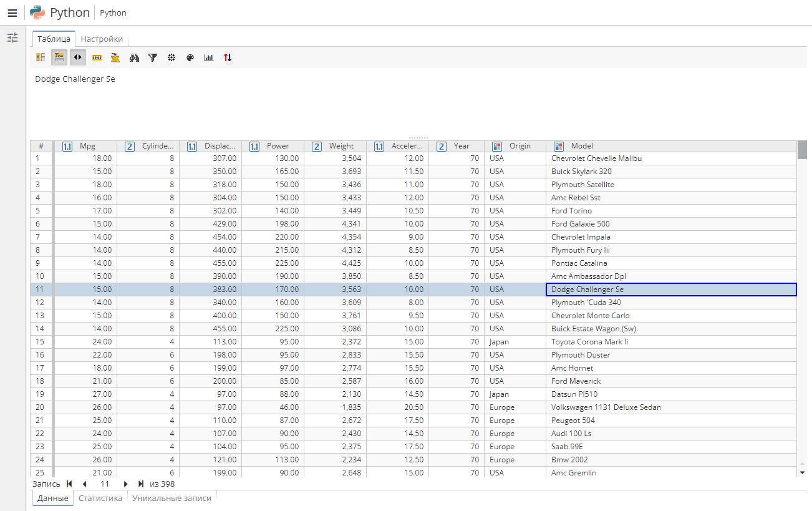
Task: Select the Данные bottom tab
Action: [x=52, y=498]
